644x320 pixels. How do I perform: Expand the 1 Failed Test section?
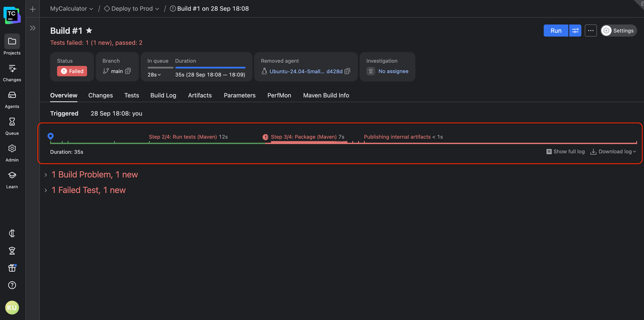click(46, 190)
